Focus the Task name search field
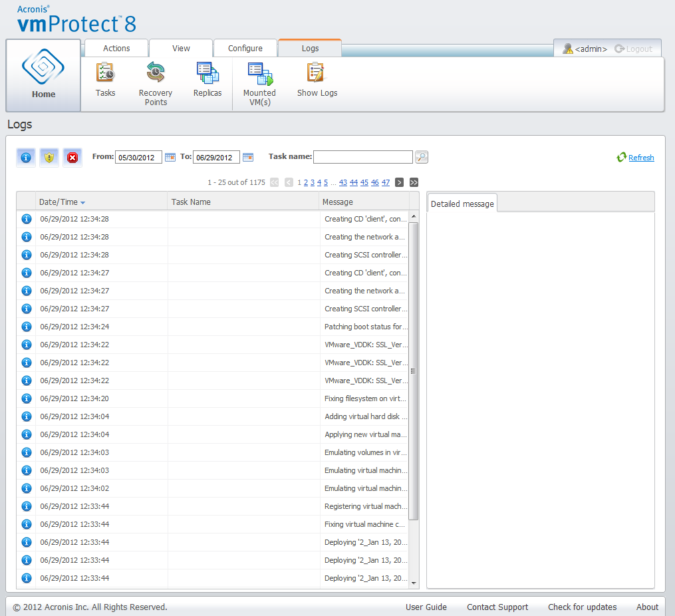Screen dimensions: 675x616 (363, 157)
